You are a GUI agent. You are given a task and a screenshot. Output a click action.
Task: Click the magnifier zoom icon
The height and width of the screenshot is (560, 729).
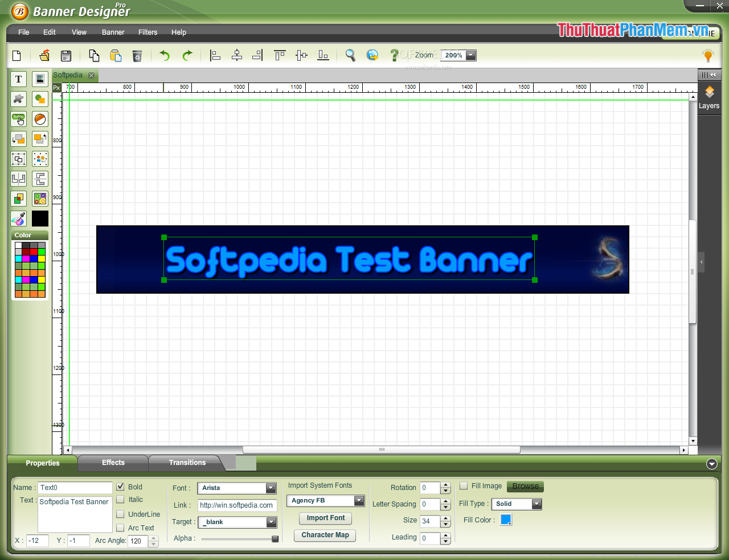click(350, 55)
